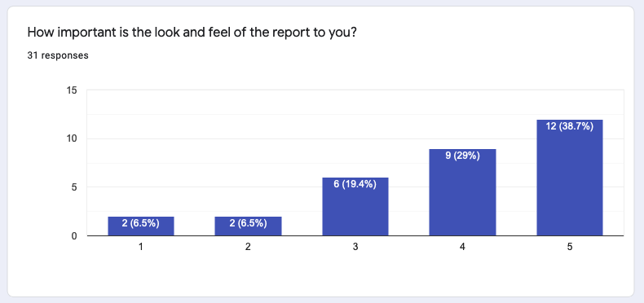Click the 2 (6.5%) label on first bar
The height and width of the screenshot is (303, 644).
pos(141,223)
